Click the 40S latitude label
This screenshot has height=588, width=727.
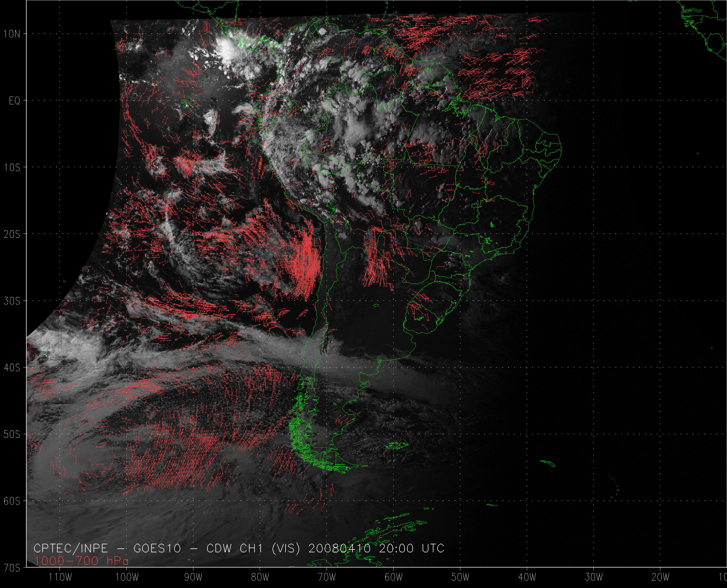pos(12,368)
